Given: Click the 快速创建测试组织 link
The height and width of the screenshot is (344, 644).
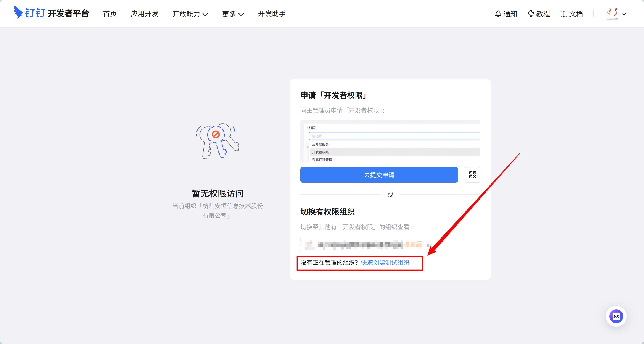Looking at the screenshot, I should [385, 262].
